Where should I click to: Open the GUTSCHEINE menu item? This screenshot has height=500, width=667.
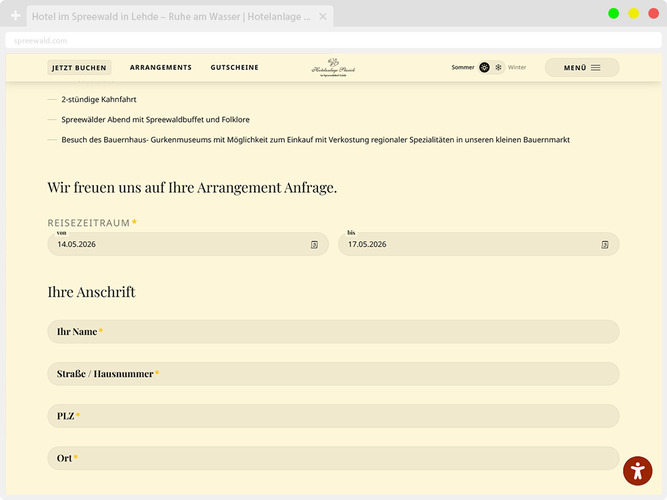234,68
